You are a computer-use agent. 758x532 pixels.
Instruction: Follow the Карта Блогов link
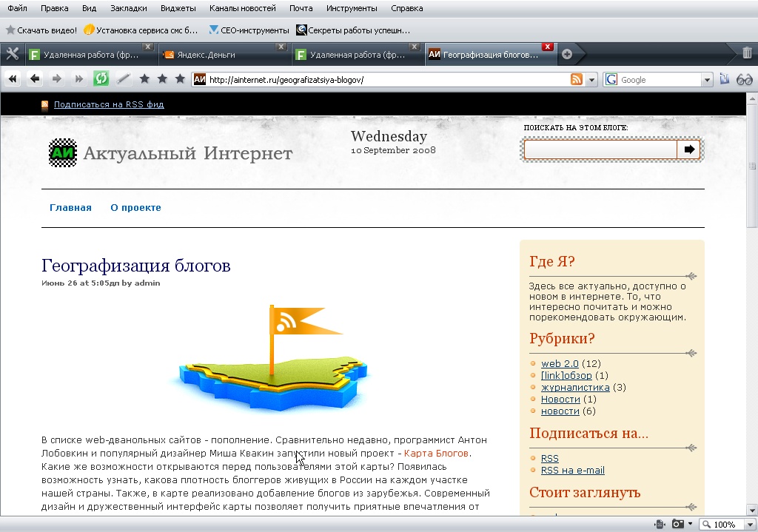[436, 454]
